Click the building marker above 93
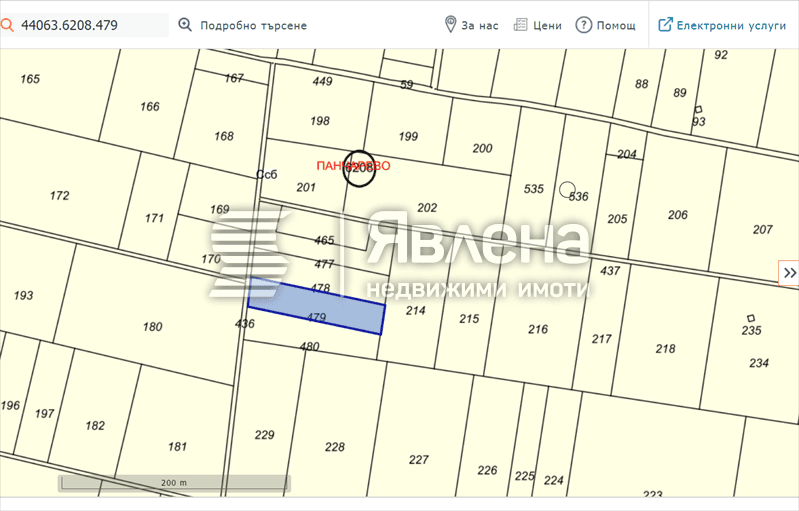This screenshot has height=511, width=799. tap(698, 110)
